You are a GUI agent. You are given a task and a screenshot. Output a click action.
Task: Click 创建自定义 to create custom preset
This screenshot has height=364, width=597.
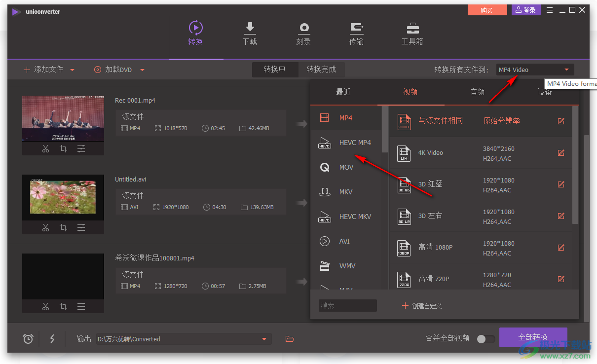click(x=422, y=306)
